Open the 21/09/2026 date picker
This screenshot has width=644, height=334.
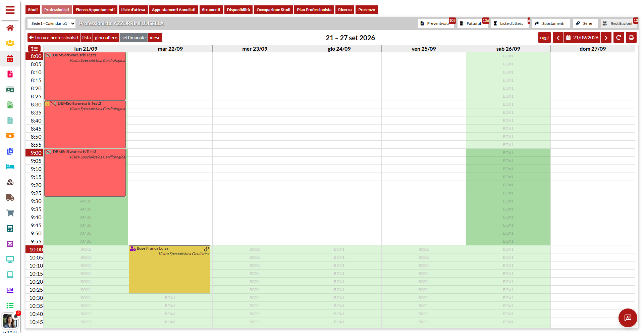[582, 38]
